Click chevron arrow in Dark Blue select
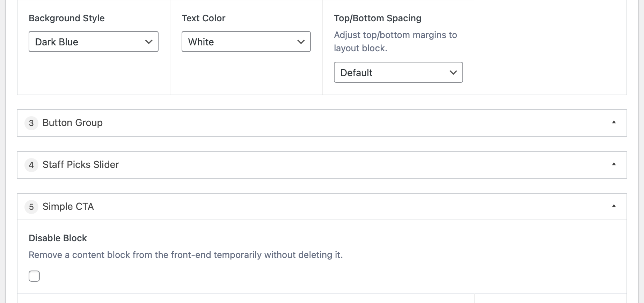Viewport: 644px width, 303px height. (x=149, y=42)
